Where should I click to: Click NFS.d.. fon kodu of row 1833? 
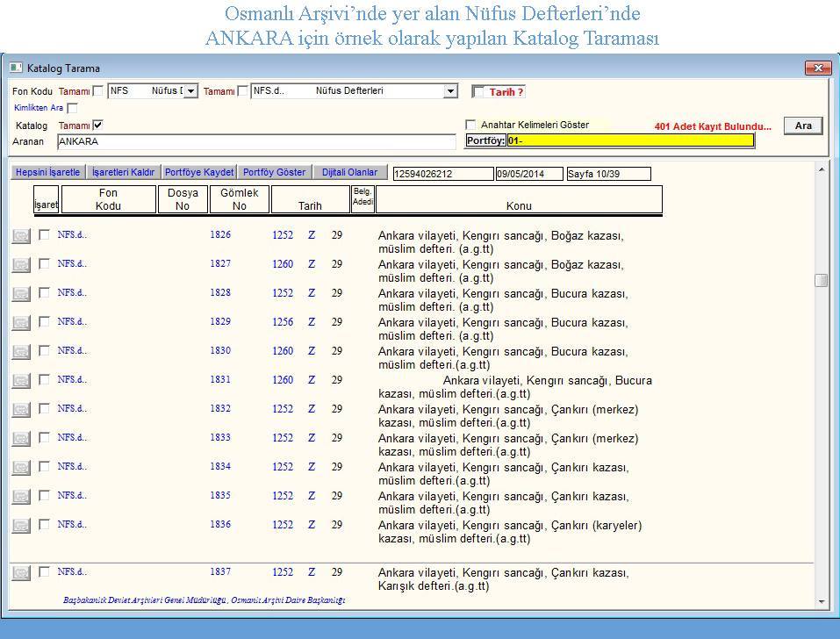tap(72, 438)
